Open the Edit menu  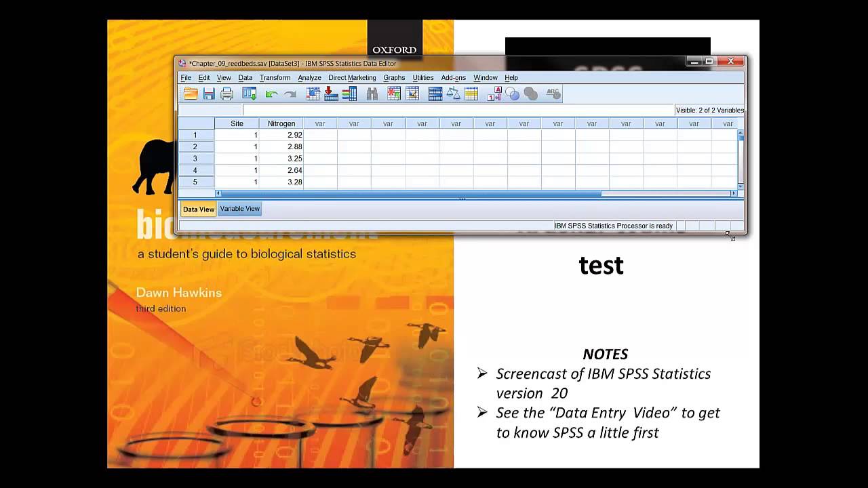204,78
